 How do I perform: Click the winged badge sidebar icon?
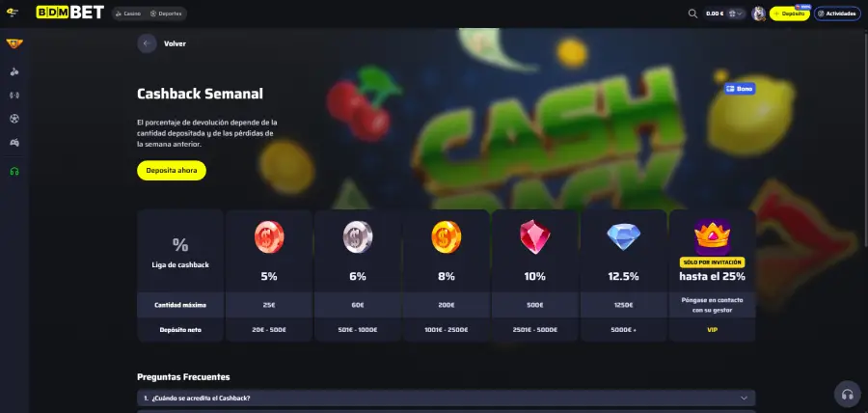point(14,43)
